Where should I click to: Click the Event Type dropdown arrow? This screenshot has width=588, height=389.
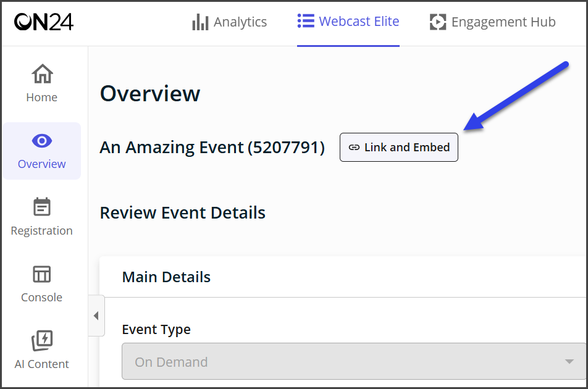pyautogui.click(x=569, y=362)
